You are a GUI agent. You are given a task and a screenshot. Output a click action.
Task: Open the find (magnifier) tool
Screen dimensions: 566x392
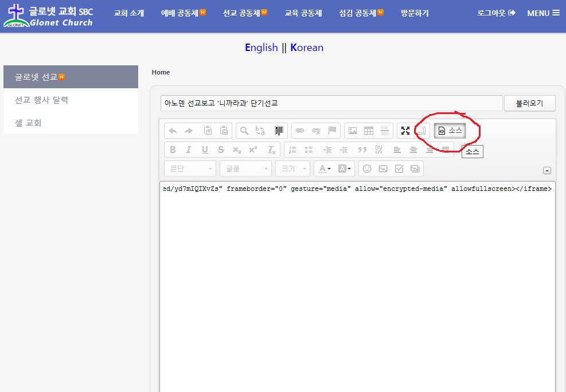point(244,131)
